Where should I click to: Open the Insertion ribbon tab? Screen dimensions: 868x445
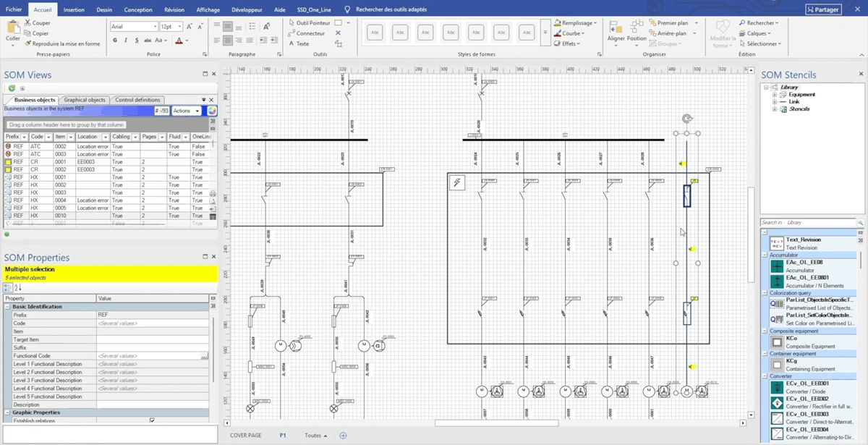(x=74, y=10)
